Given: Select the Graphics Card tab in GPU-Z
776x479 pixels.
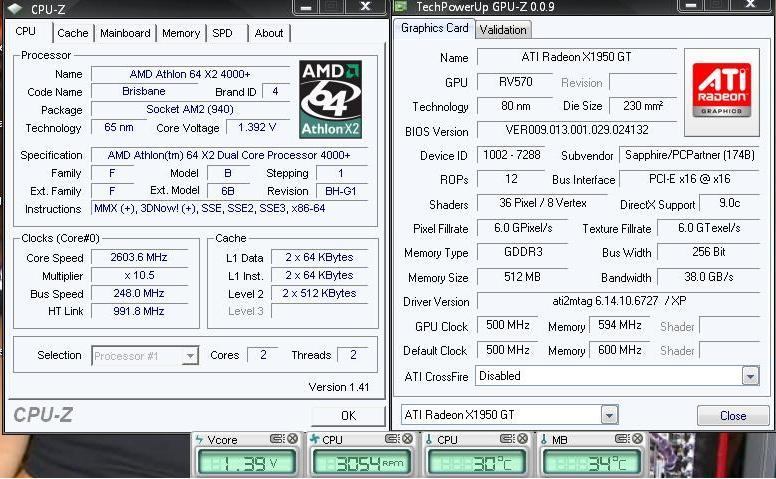Looking at the screenshot, I should 435,28.
